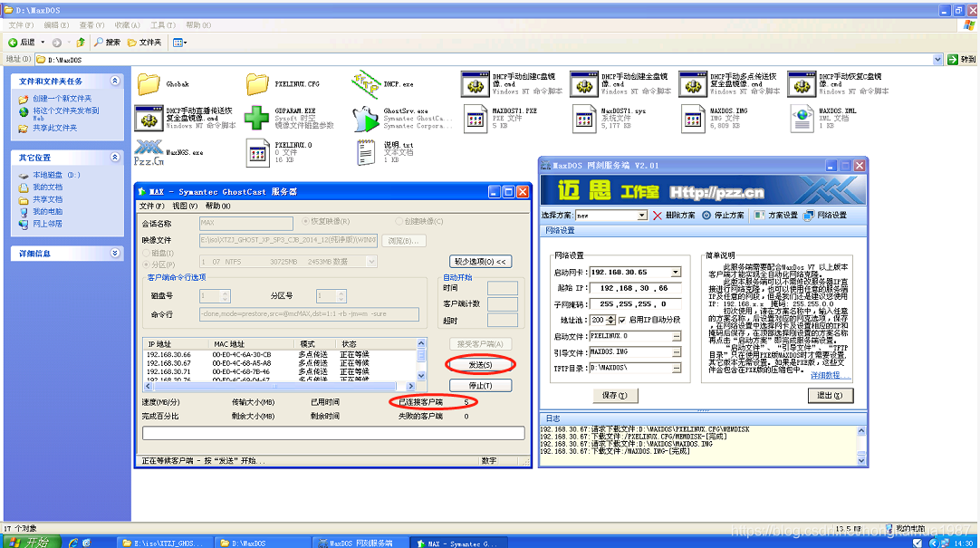Viewport: 980px width, 548px height.
Task: Click the 停止(T) stop button
Action: pos(480,386)
